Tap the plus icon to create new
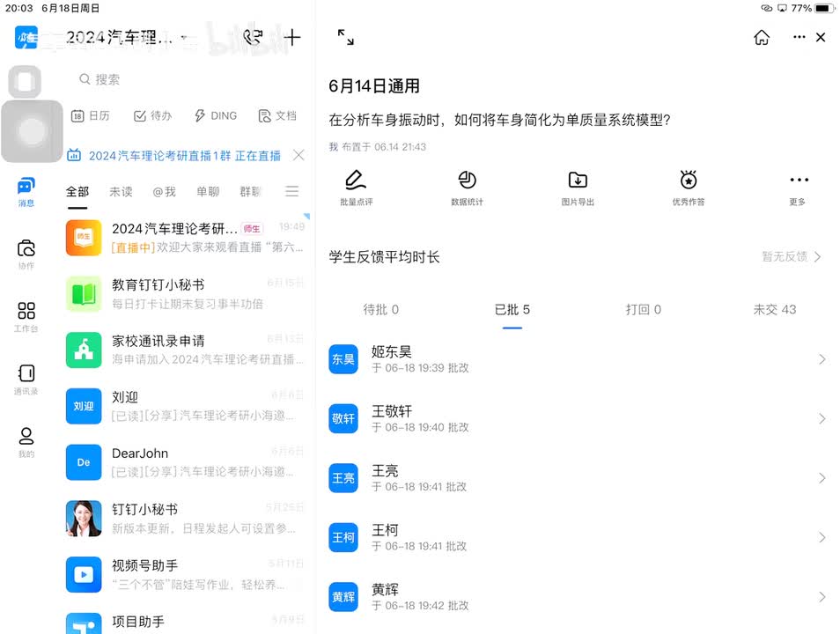 click(292, 37)
